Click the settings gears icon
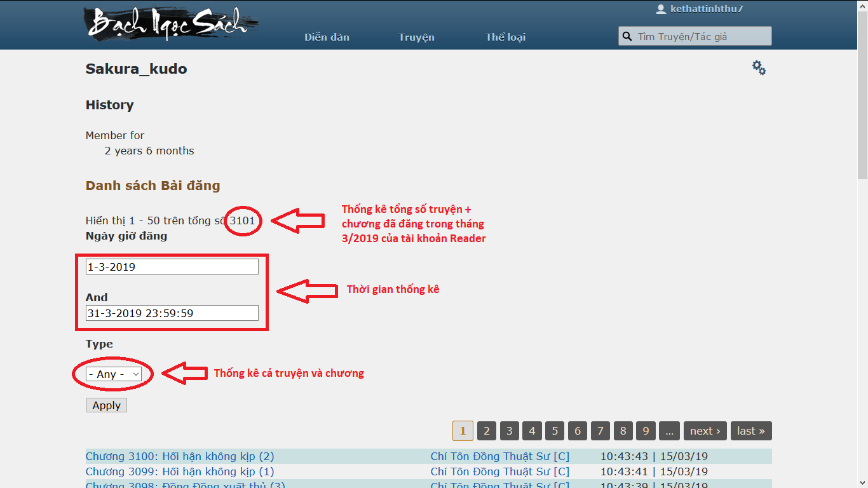This screenshot has height=488, width=868. (759, 68)
